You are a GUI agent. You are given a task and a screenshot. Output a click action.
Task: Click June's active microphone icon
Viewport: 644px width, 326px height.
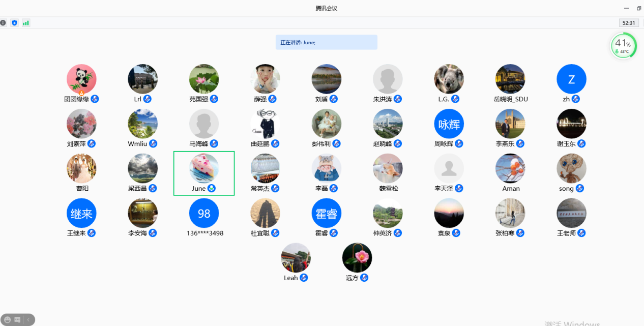point(212,189)
